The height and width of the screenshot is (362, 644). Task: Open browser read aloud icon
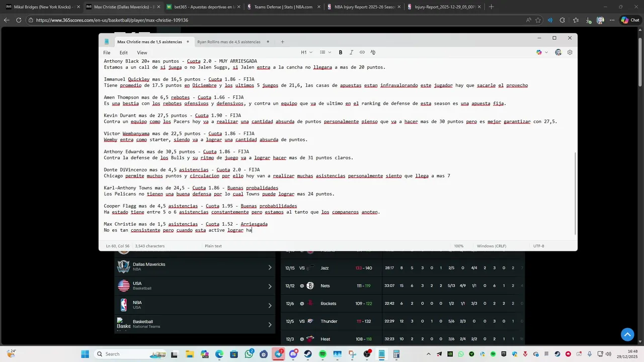click(x=528, y=20)
